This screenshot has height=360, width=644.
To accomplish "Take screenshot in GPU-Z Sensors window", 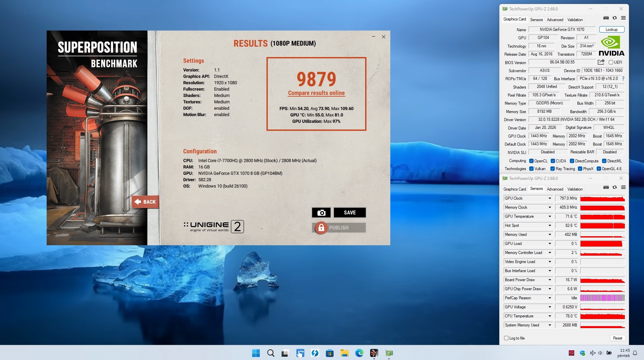I will point(606,187).
